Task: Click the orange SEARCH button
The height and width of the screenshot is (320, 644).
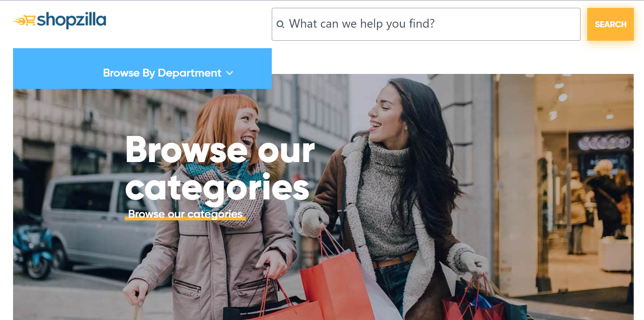Action: [x=610, y=24]
